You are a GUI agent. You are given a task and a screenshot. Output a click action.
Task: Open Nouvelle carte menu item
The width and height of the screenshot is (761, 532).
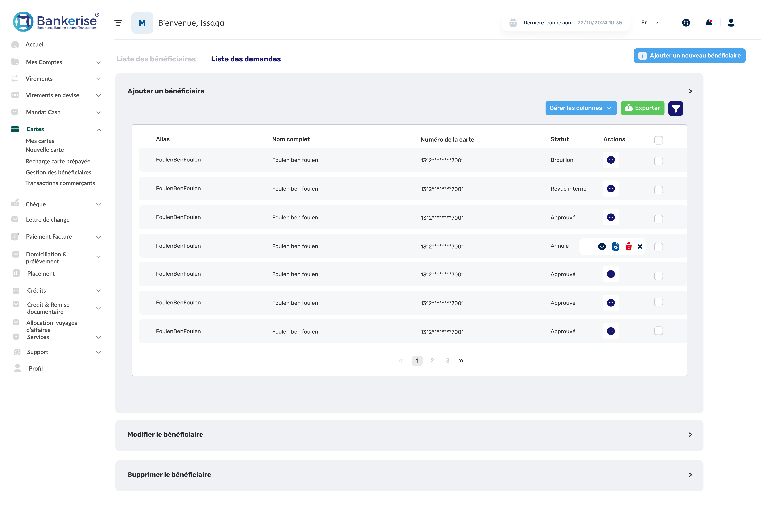click(x=45, y=150)
